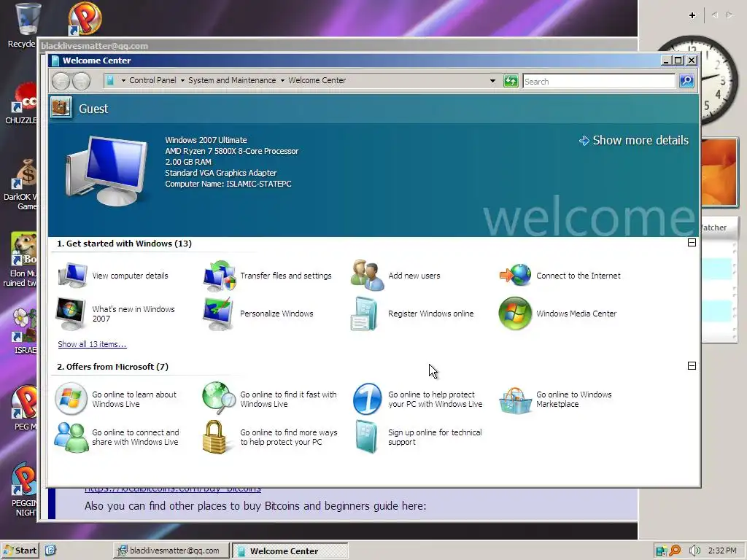Click network icon in system tray
Screen dimensions: 747x560
point(661,551)
